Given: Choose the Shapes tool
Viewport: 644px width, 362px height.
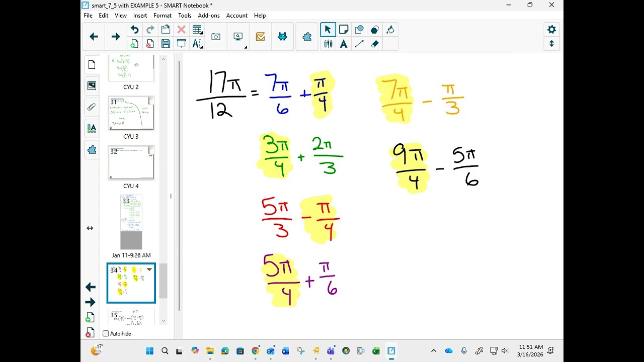Looking at the screenshot, I should coord(359,30).
